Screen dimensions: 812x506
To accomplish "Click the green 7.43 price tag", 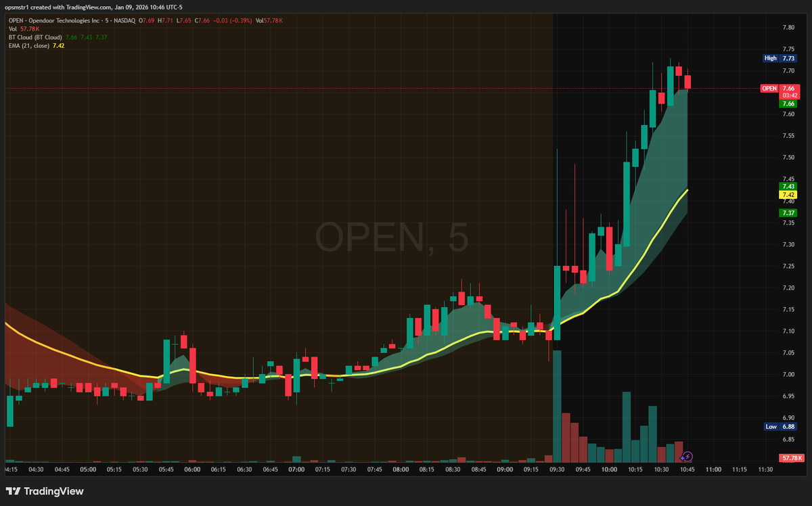I will pos(788,186).
